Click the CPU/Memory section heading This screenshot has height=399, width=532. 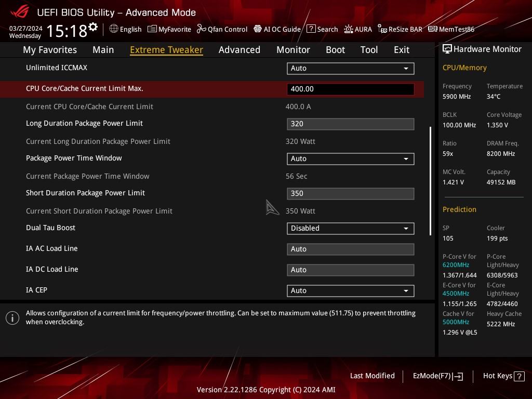464,68
